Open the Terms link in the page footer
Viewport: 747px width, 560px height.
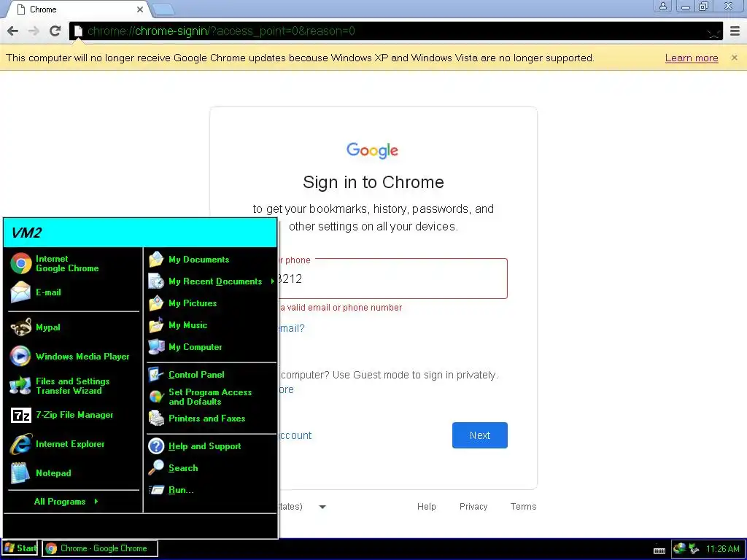coord(523,507)
